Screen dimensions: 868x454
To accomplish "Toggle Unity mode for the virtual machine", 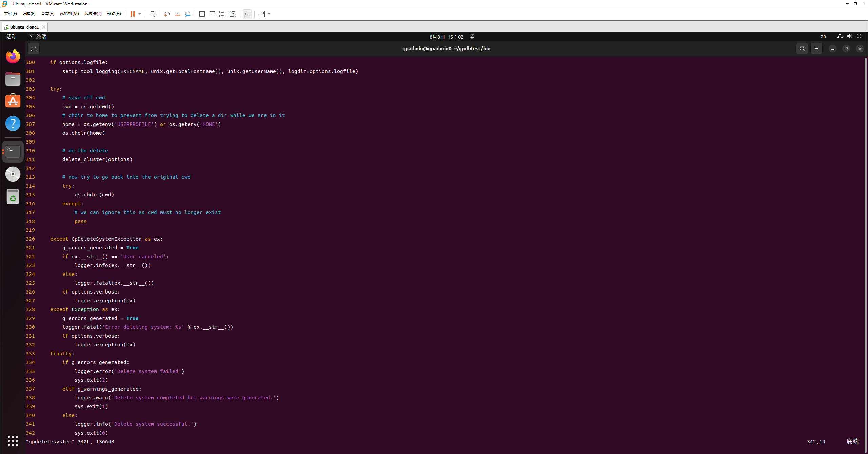I will [x=233, y=14].
